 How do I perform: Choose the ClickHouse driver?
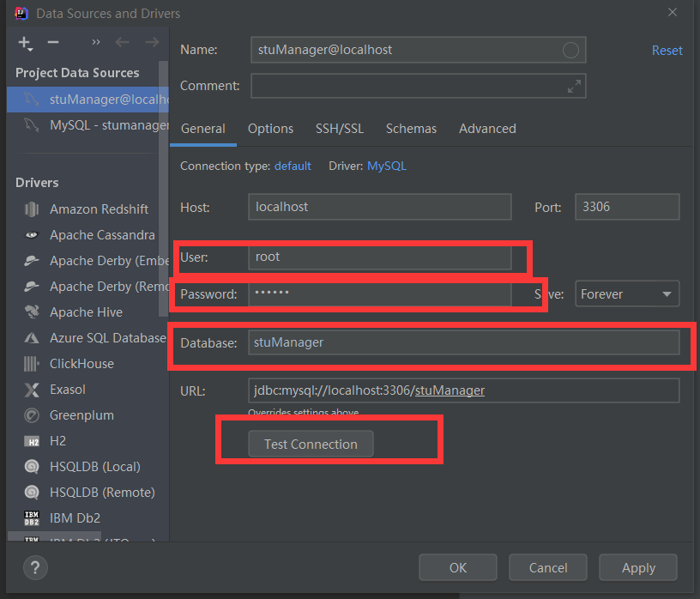coord(88,364)
